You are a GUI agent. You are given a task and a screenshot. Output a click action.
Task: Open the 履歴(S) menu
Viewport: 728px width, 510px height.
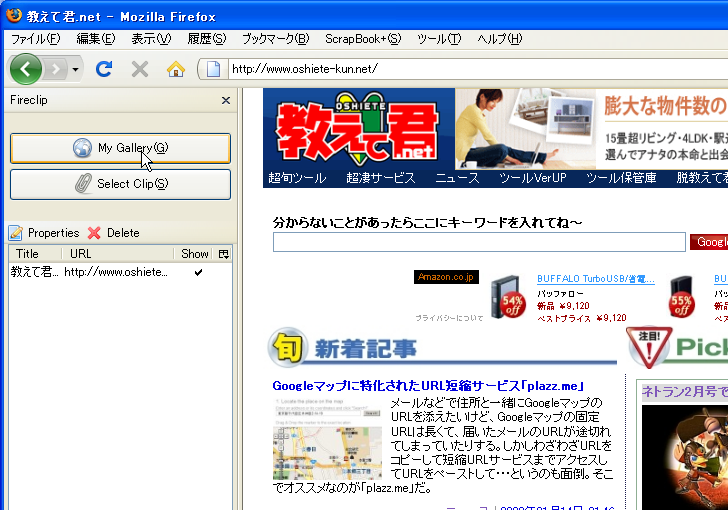[x=207, y=39]
